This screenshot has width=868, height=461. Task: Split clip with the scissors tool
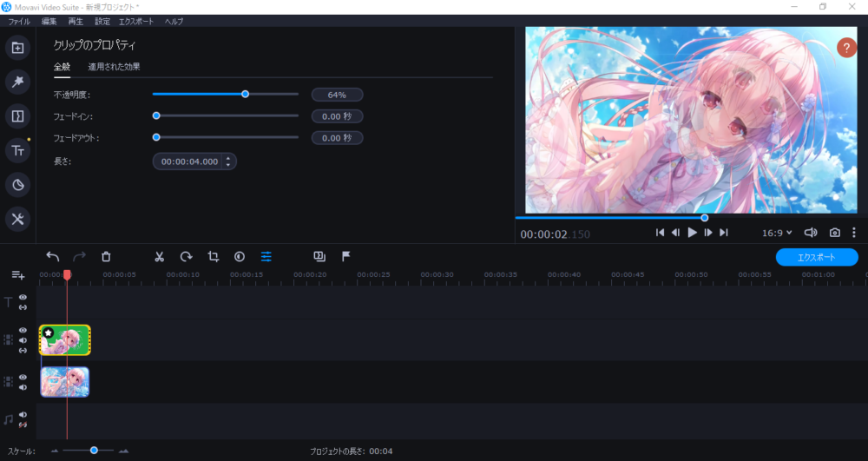pos(160,257)
